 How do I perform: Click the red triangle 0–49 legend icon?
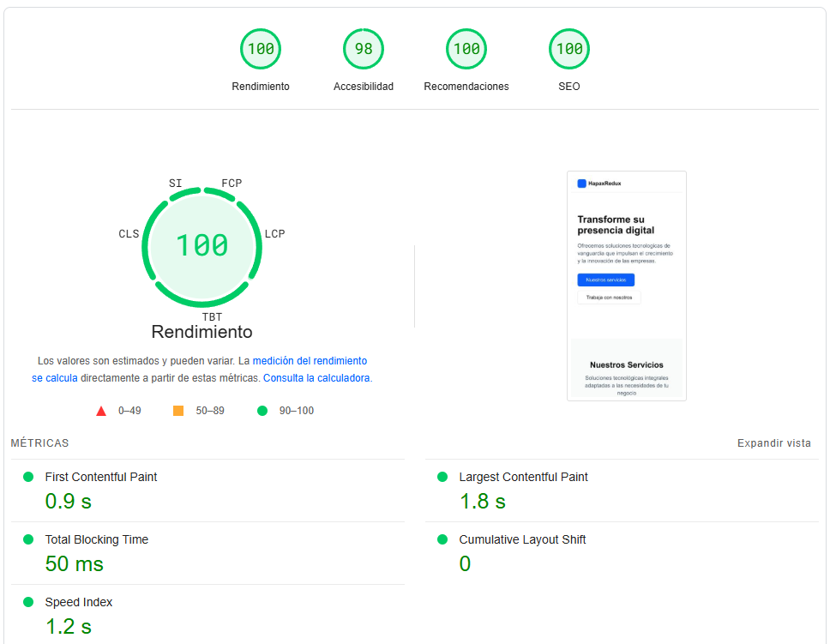[x=101, y=411]
